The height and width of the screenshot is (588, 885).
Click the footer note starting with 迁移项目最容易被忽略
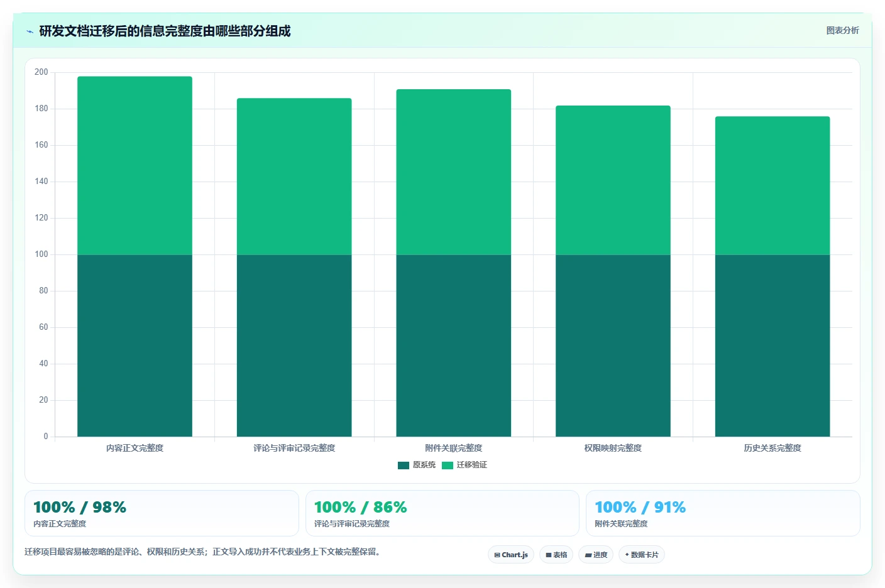202,552
